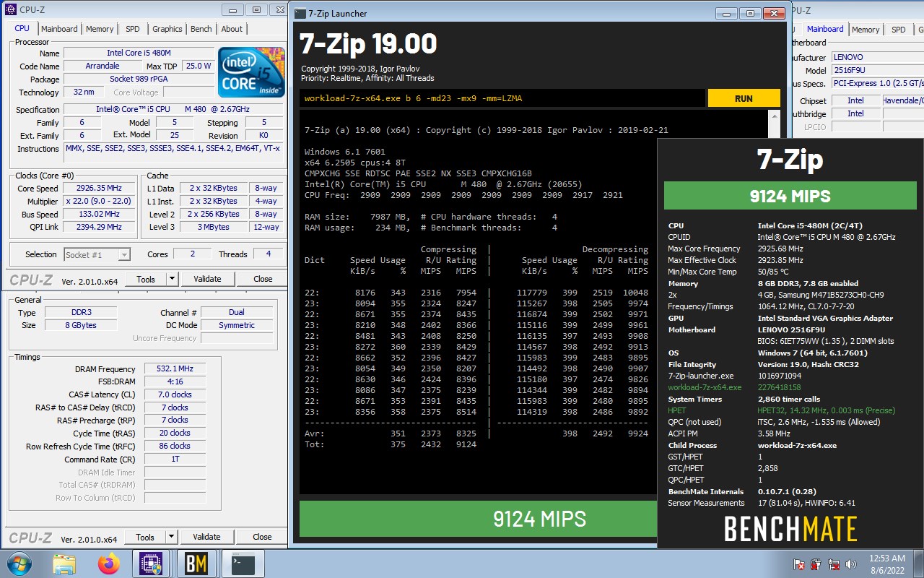Select Mainboard tab in right-side CPU-Z window
This screenshot has width=924, height=578.
(x=825, y=29)
